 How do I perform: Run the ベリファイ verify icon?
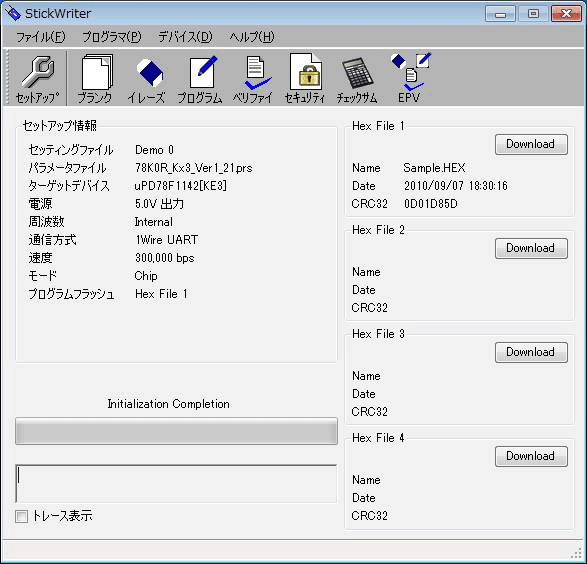tap(253, 79)
